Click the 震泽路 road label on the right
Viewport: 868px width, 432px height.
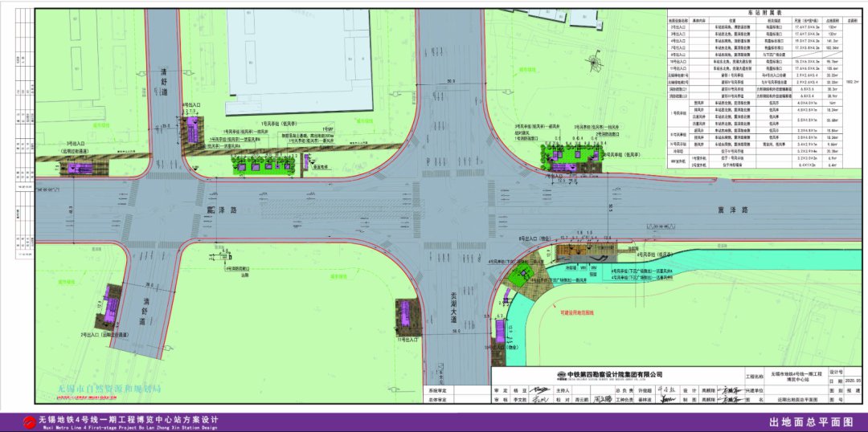(x=732, y=209)
